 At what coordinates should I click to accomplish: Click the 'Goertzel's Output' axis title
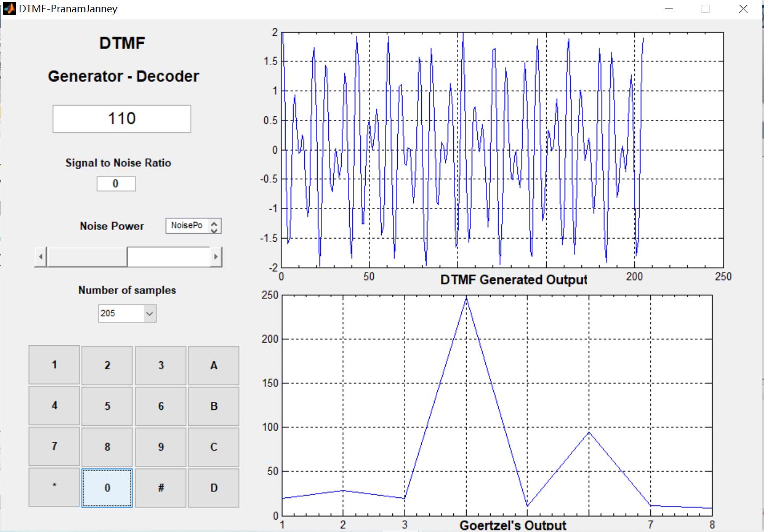coord(513,525)
